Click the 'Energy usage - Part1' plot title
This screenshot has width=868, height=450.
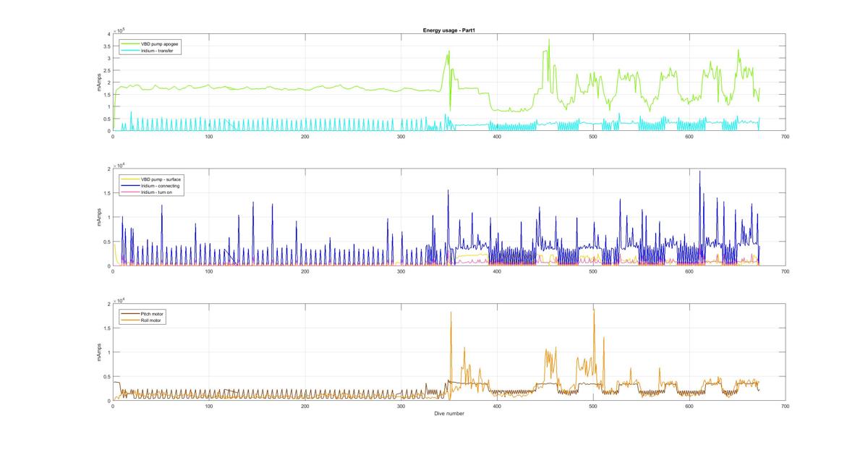(x=448, y=30)
